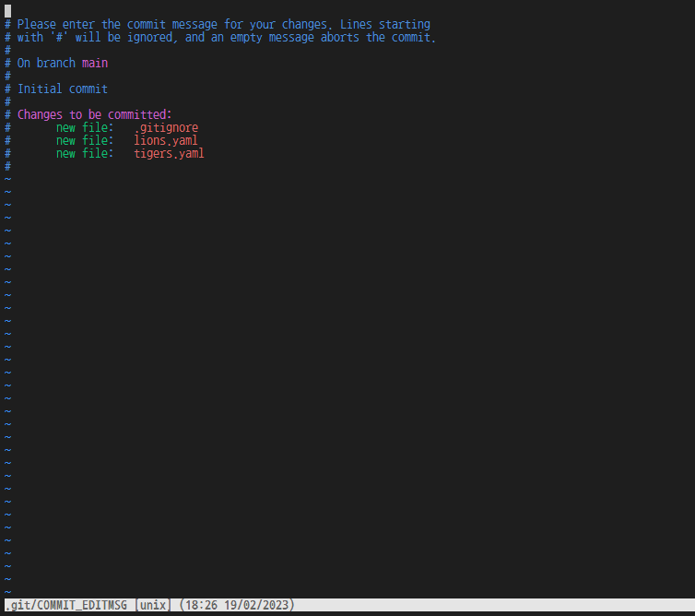Click the 'Initial commit' comment line
This screenshot has width=695, height=616.
click(x=56, y=89)
